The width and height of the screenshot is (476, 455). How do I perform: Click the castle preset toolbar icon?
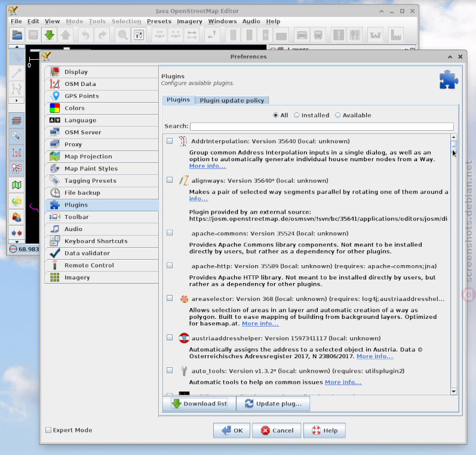click(375, 35)
